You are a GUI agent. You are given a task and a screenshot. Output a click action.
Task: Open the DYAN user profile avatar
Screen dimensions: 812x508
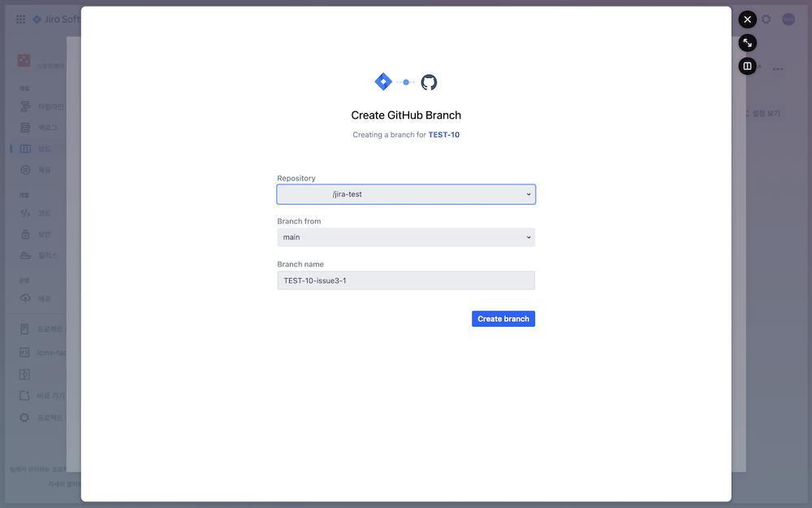[788, 20]
